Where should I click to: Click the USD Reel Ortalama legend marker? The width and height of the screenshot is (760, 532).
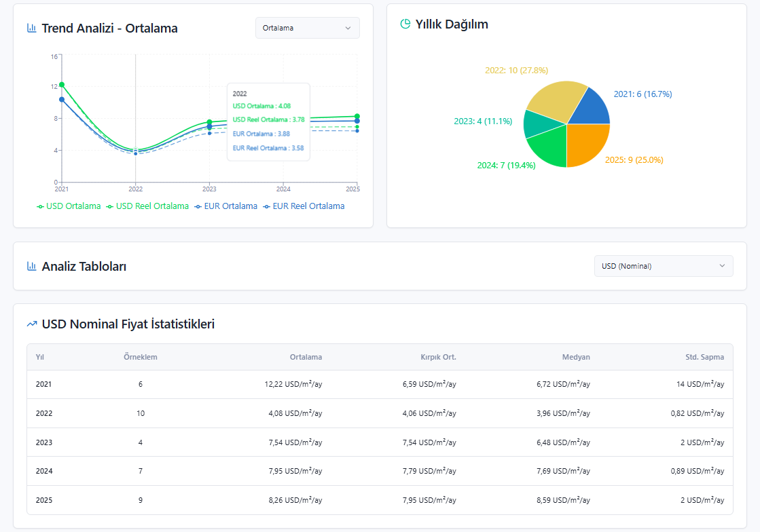pyautogui.click(x=110, y=207)
